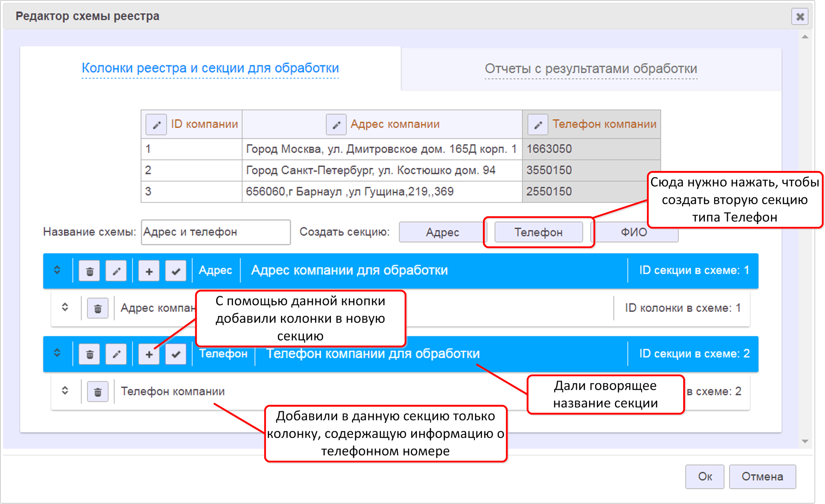Screen dimensions: 825x504
Task: Select cell Город Санкт-Петербург, ул. Костюшко
Action: (x=382, y=171)
